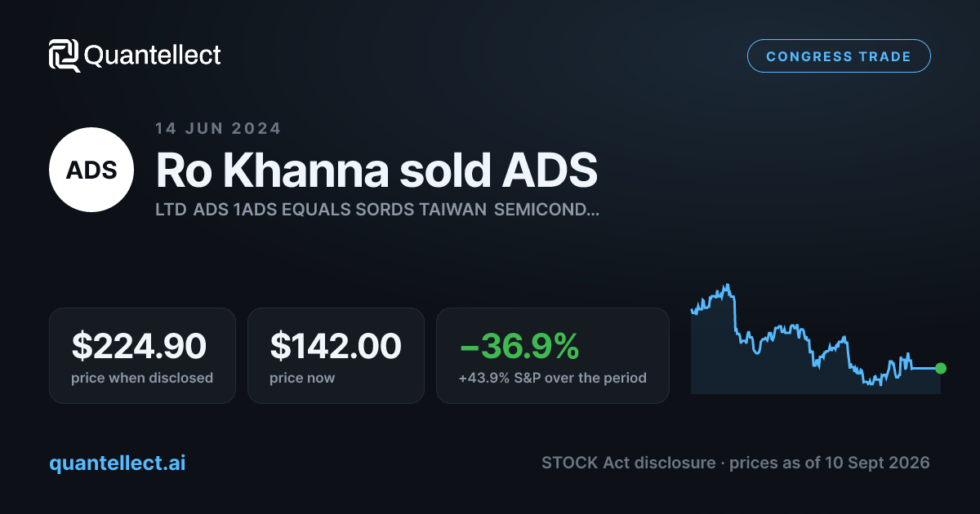Click the "price when disclosed" caption
The width and height of the screenshot is (980, 514).
click(x=142, y=378)
